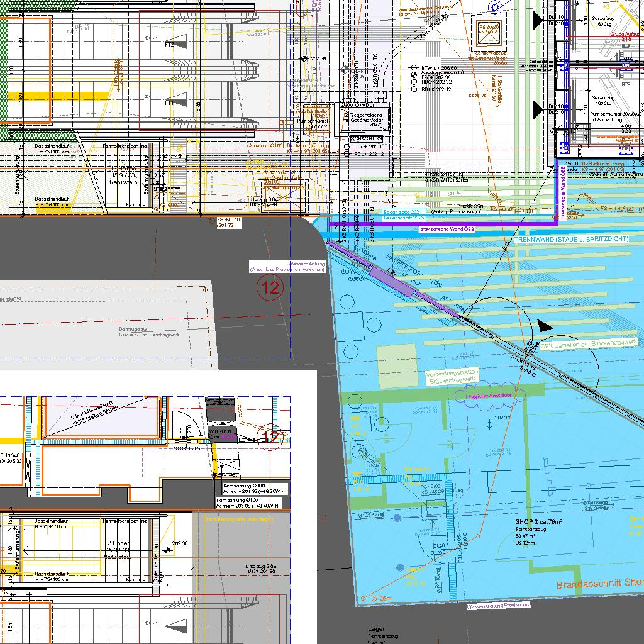This screenshot has height=644, width=644.
Task: Select the orange "Brandabschnitt Shop" text
Action: pos(599,584)
